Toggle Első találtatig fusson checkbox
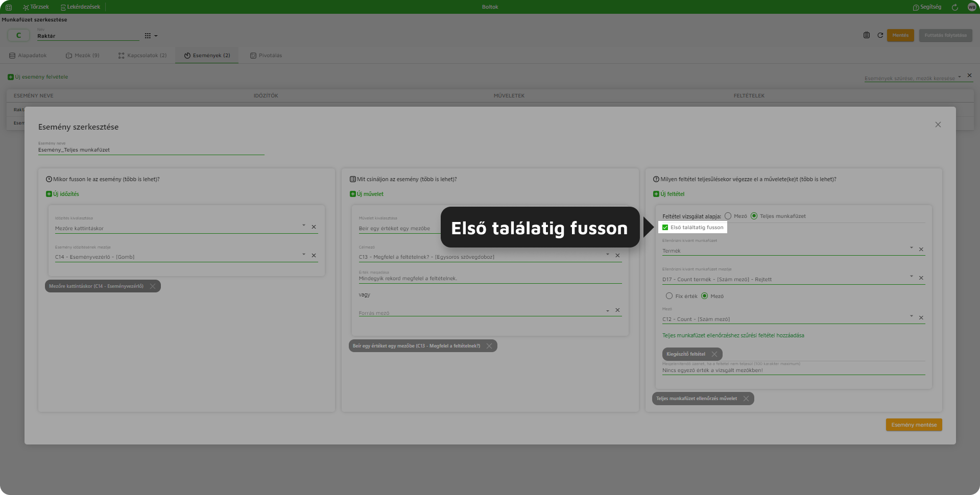Image resolution: width=980 pixels, height=495 pixels. pos(665,228)
